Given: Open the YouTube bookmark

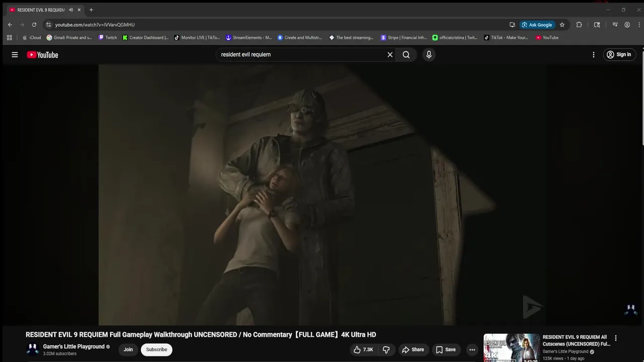Looking at the screenshot, I should [x=547, y=37].
